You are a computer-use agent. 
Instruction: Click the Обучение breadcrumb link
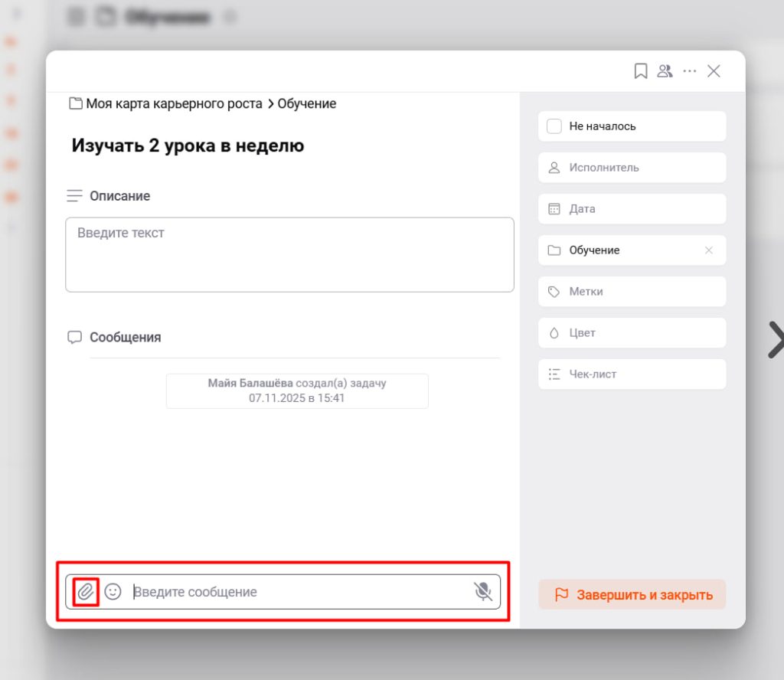click(306, 103)
